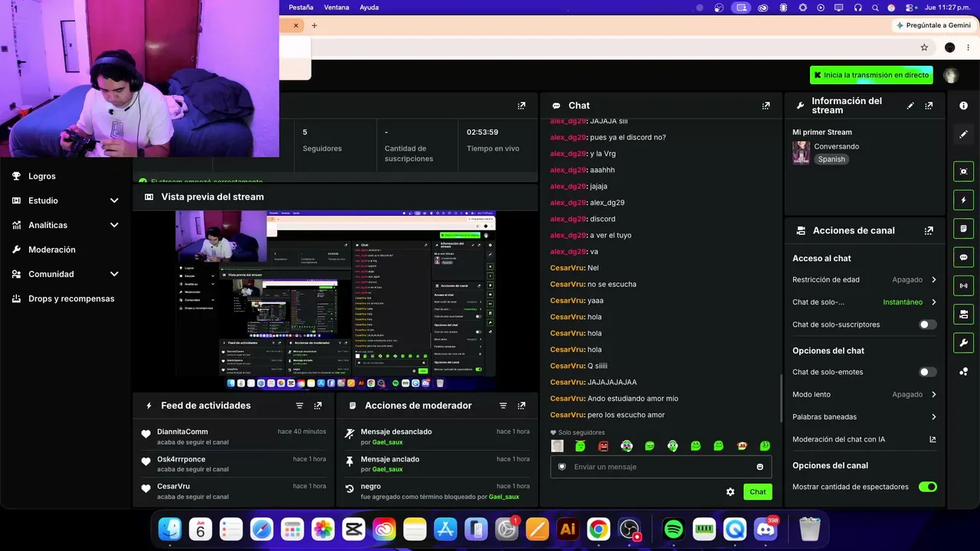Open the chat identity badge icon
The width and height of the screenshot is (980, 551).
[561, 467]
